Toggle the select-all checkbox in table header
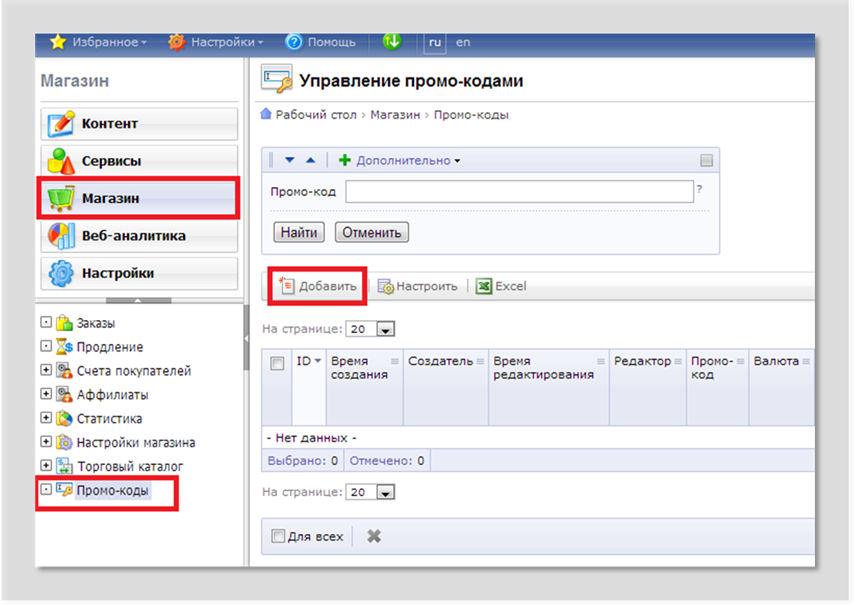 pyautogui.click(x=277, y=364)
